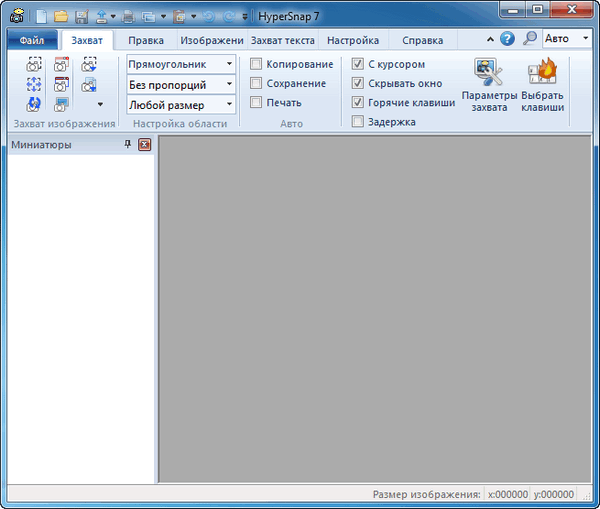Enable the Задержка checkbox
Screen dimensions: 600x509
click(358, 122)
